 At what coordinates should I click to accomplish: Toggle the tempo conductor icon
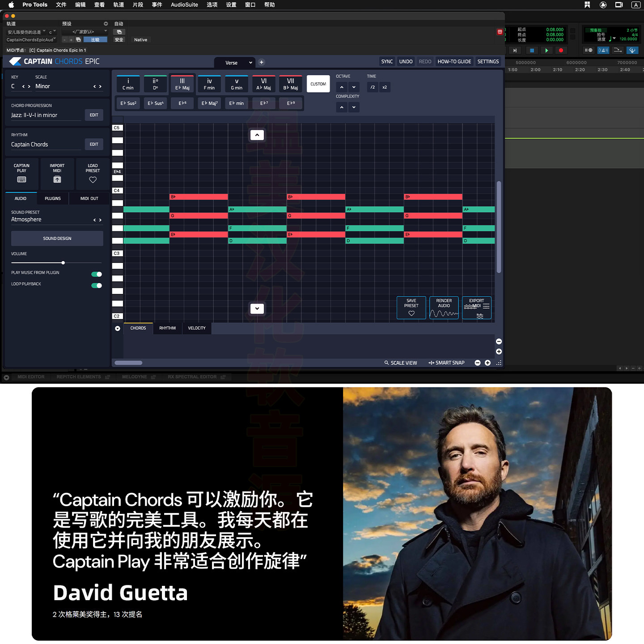(632, 50)
